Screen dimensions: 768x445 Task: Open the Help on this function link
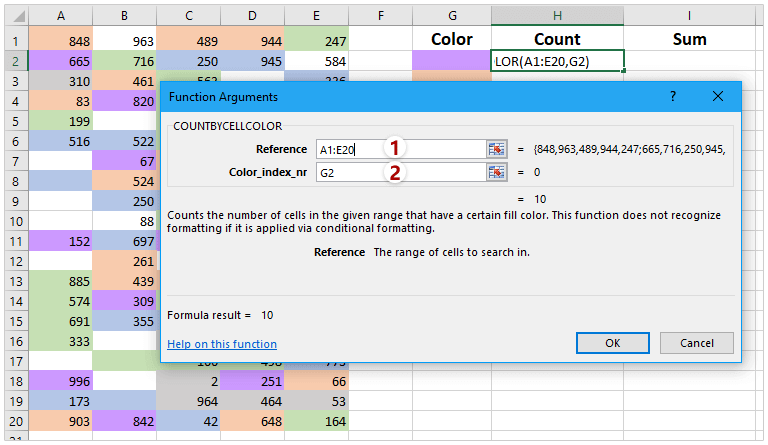point(222,344)
